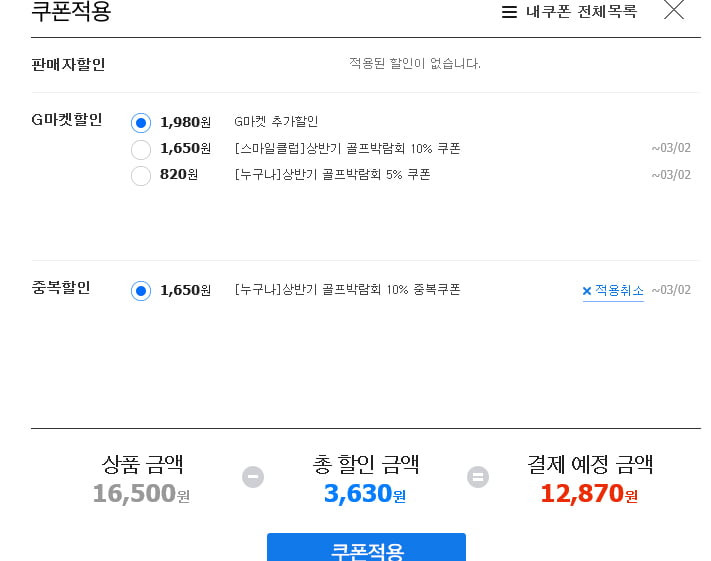Screen dimensions: 711x561
Task: Click the [스마일클럽]상반기 골프박람회 10% 쿠폰 label
Action: (x=348, y=149)
